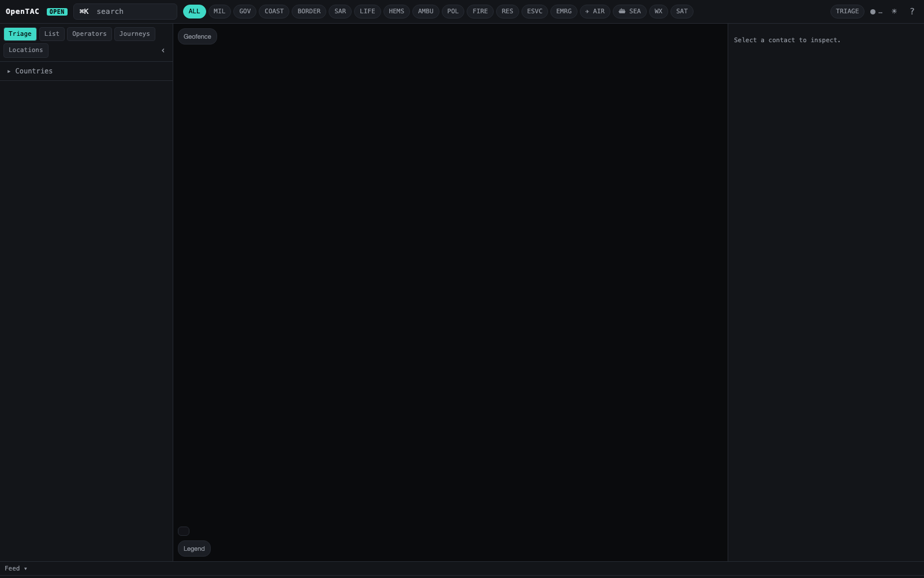Switch to the Triage sidebar tab
The height and width of the screenshot is (578, 924).
click(x=20, y=34)
